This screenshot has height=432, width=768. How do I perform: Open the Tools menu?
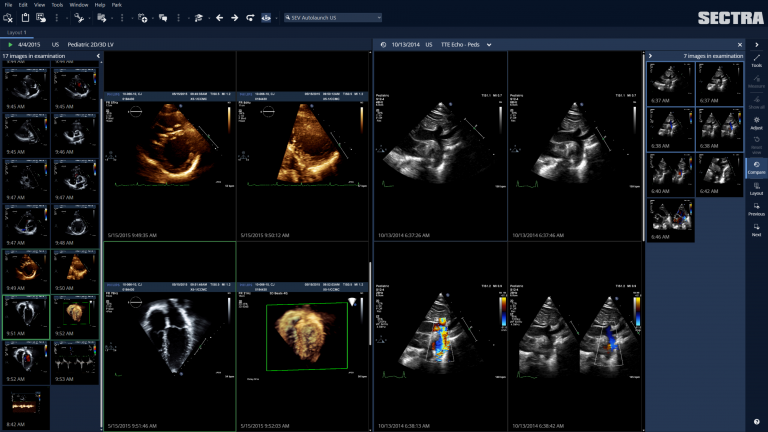(x=57, y=5)
